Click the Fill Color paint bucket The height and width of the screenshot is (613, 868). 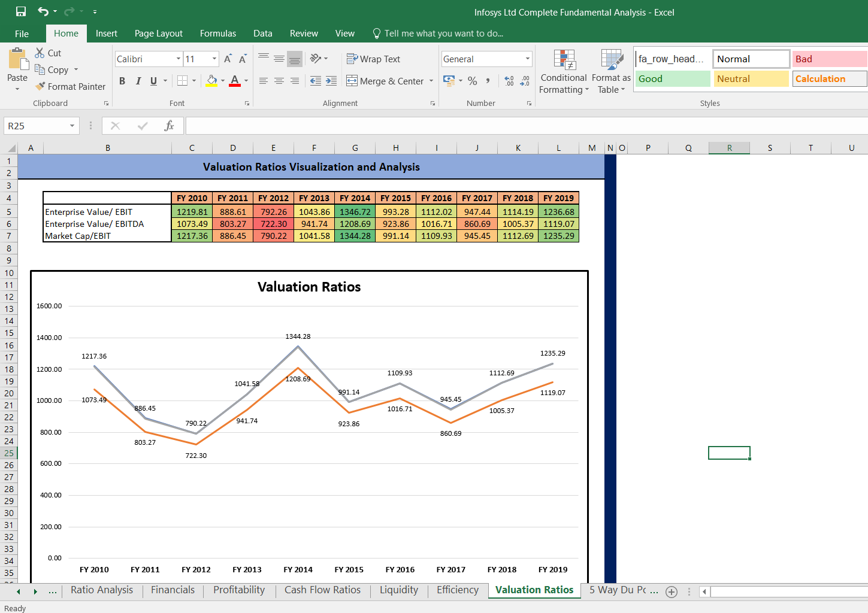(211, 81)
